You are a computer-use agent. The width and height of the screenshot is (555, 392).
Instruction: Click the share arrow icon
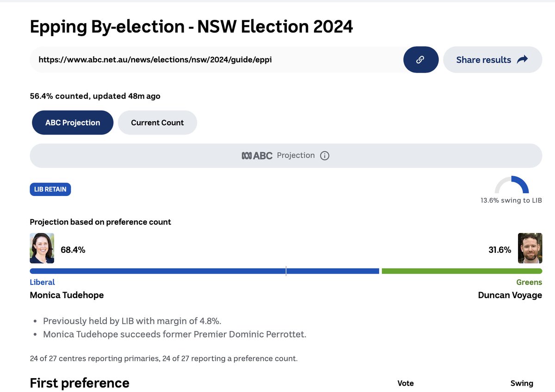click(x=522, y=59)
